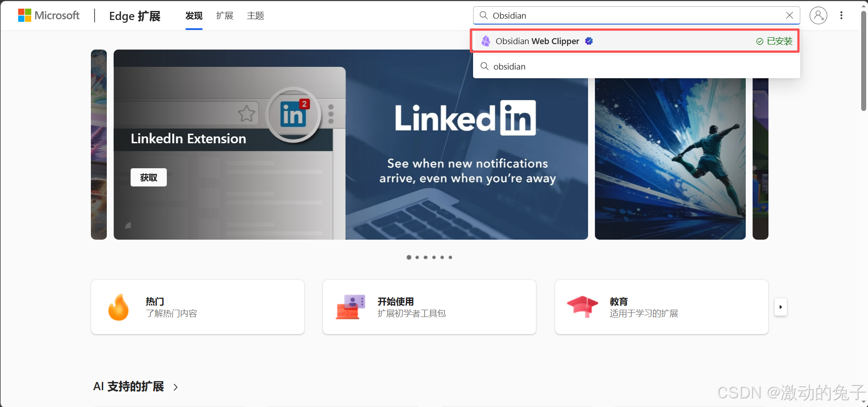Switch to the 扩展 tab
868x407 pixels.
(x=224, y=16)
